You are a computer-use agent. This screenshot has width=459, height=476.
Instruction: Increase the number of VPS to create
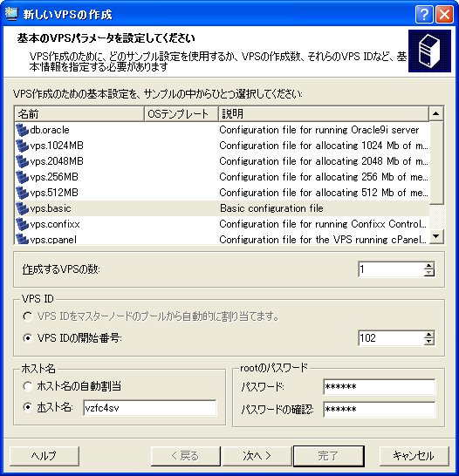pyautogui.click(x=429, y=266)
